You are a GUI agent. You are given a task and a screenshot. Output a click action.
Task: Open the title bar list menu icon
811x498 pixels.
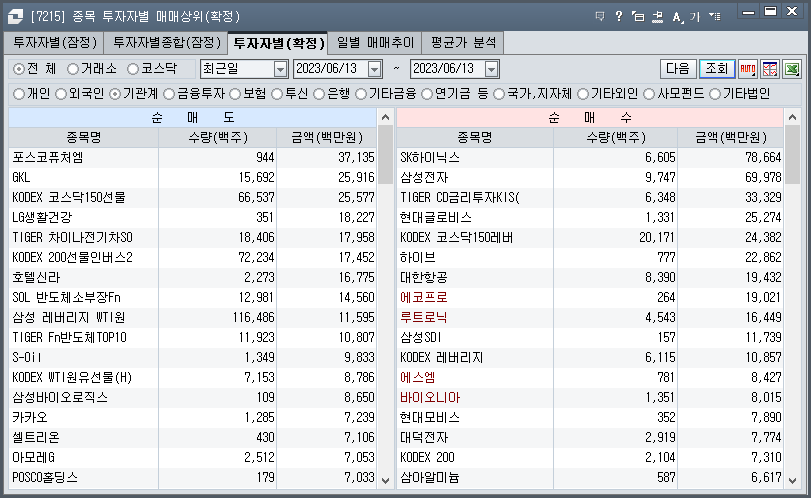(714, 17)
